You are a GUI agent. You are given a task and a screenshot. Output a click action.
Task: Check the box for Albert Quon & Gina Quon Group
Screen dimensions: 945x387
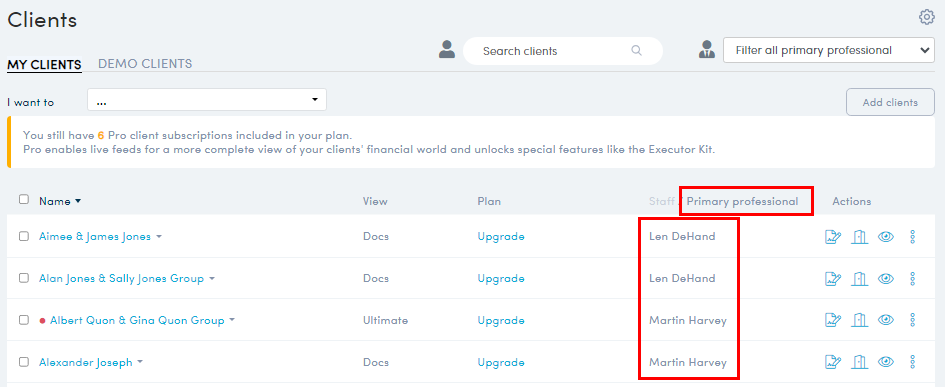[x=24, y=320]
